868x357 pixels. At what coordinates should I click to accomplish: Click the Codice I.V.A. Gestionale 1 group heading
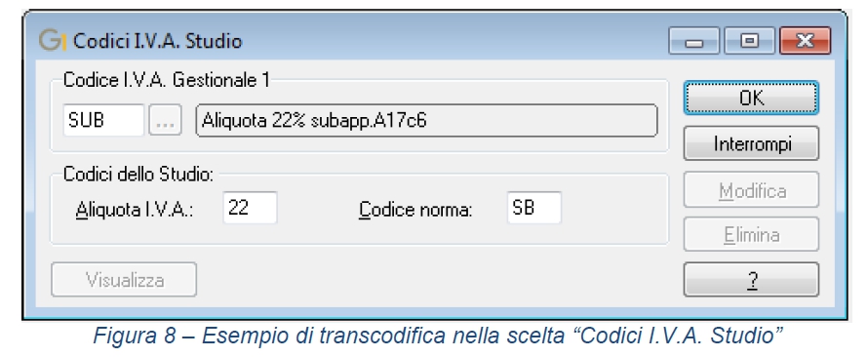pos(166,80)
